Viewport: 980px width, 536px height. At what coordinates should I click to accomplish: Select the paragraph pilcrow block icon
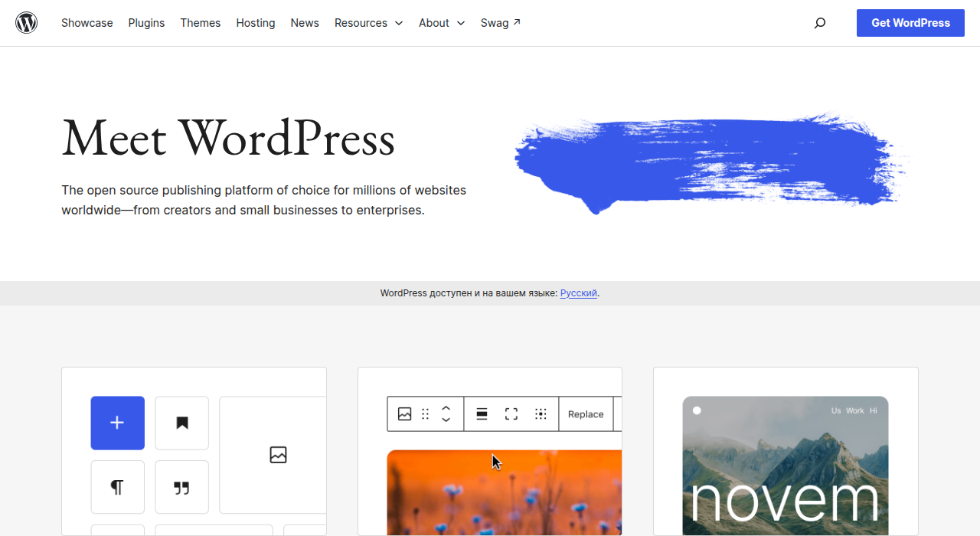(117, 487)
